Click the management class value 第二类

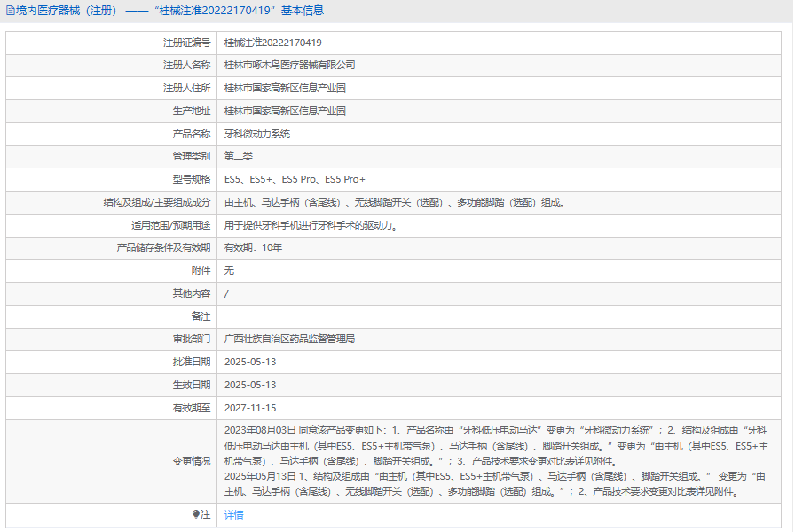pos(239,156)
